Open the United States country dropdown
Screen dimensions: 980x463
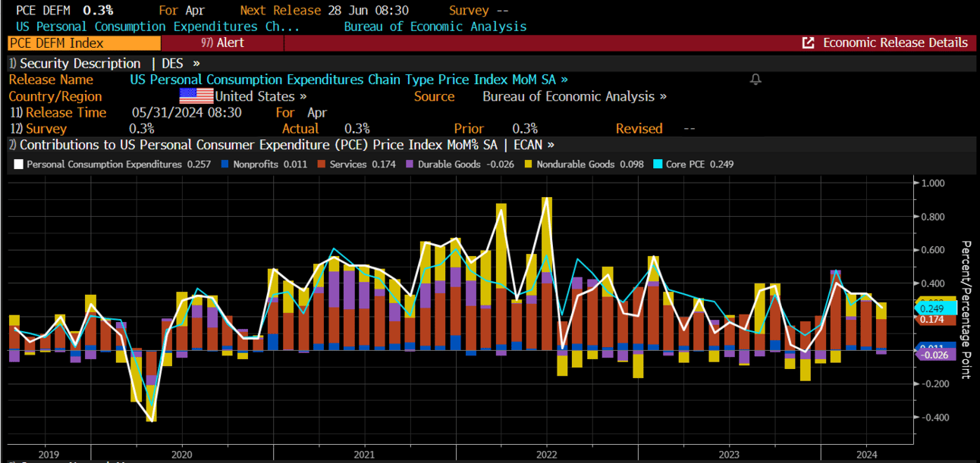(x=261, y=96)
